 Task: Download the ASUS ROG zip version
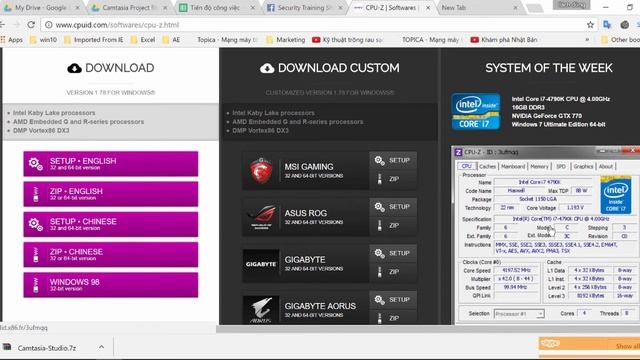tap(393, 225)
